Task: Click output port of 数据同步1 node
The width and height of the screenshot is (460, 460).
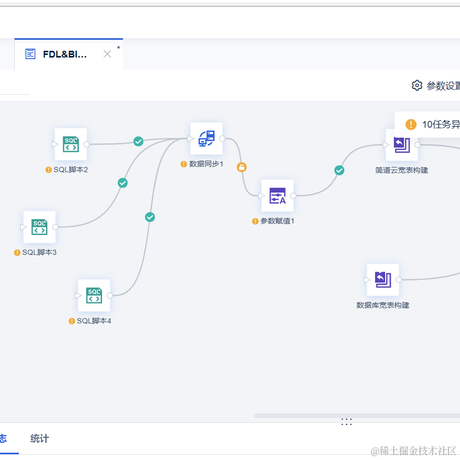Action: [x=222, y=138]
